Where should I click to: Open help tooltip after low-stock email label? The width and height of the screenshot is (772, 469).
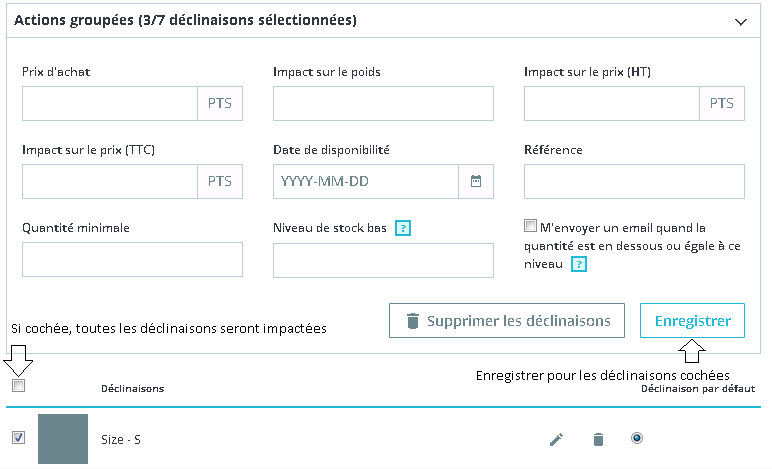[578, 264]
